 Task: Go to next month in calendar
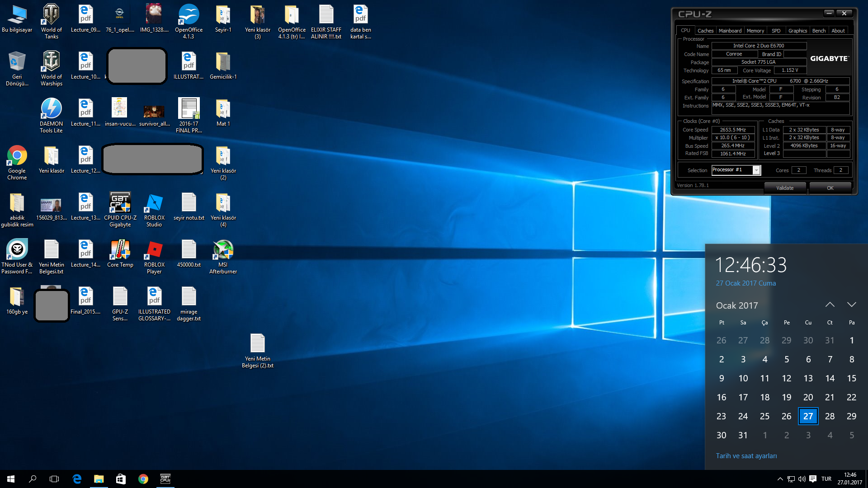pyautogui.click(x=851, y=305)
